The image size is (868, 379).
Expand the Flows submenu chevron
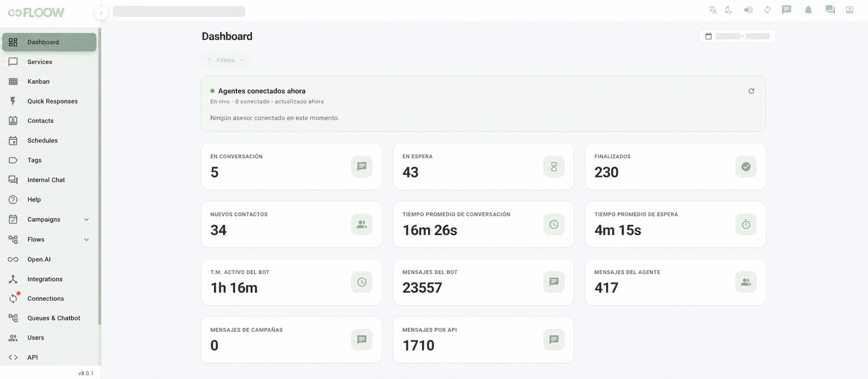coord(86,240)
